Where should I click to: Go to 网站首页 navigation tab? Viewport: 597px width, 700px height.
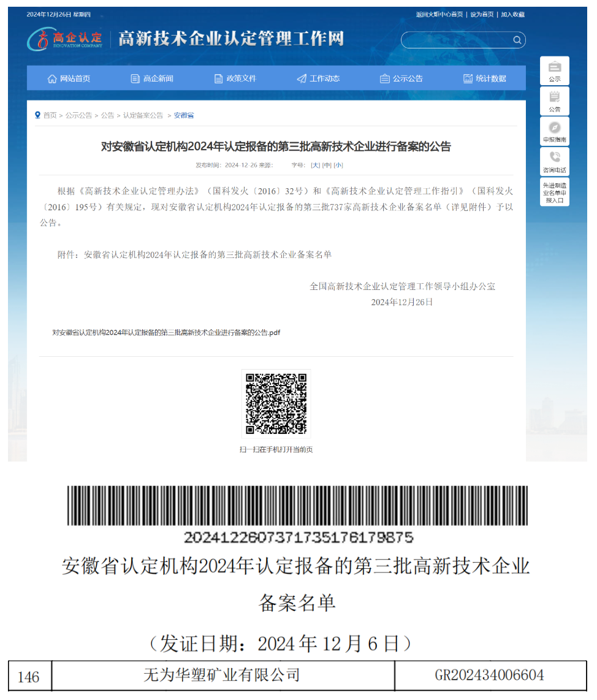click(x=69, y=78)
